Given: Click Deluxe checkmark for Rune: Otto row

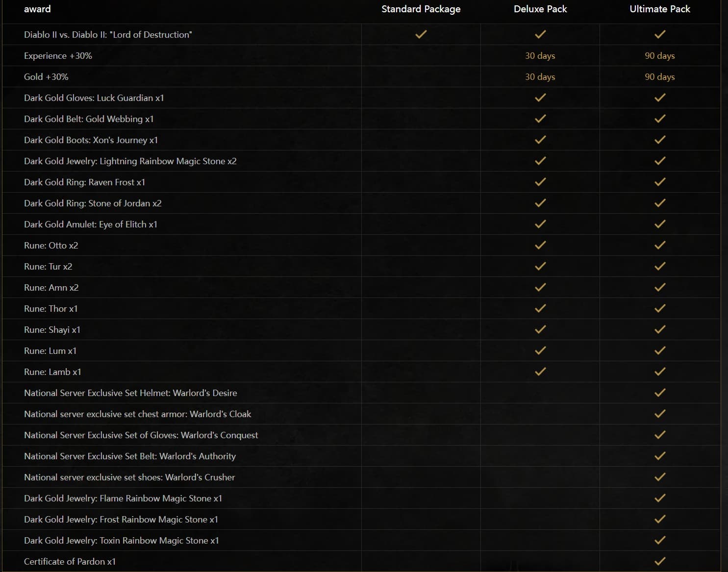Looking at the screenshot, I should coord(540,245).
